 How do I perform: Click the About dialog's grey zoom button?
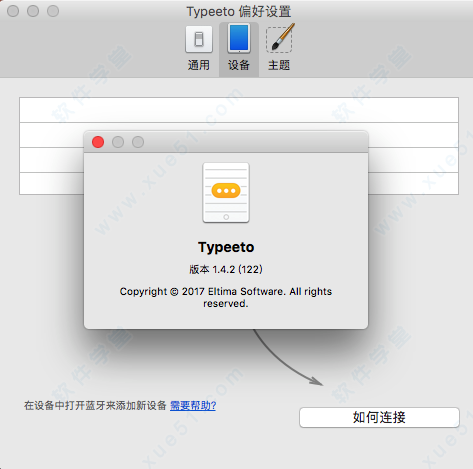click(138, 142)
